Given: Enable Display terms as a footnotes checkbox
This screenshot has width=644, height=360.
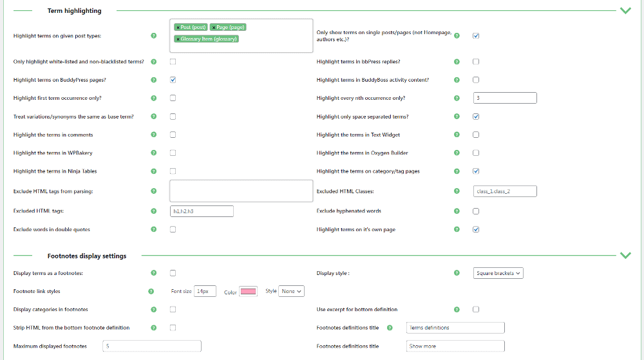Looking at the screenshot, I should tap(173, 273).
